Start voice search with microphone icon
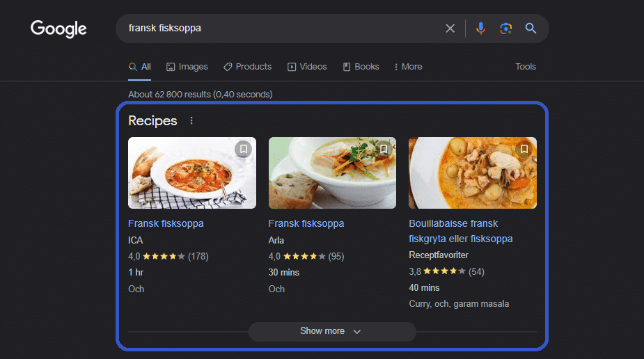Image resolution: width=644 pixels, height=359 pixels. tap(480, 29)
